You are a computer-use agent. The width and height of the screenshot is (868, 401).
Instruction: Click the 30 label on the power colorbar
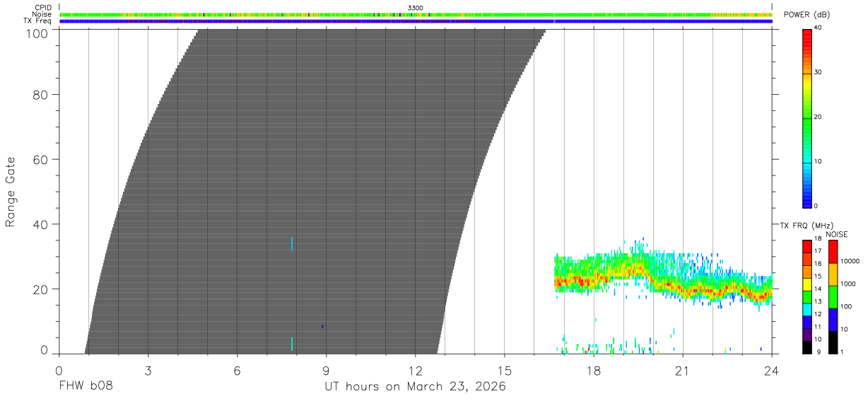click(x=818, y=73)
